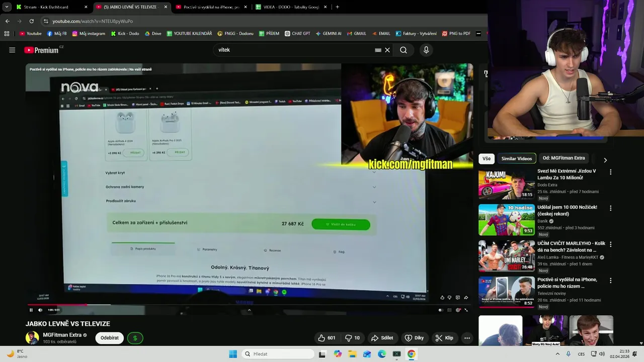Start voice search with the microphone
This screenshot has height=362, width=644.
pos(426,50)
